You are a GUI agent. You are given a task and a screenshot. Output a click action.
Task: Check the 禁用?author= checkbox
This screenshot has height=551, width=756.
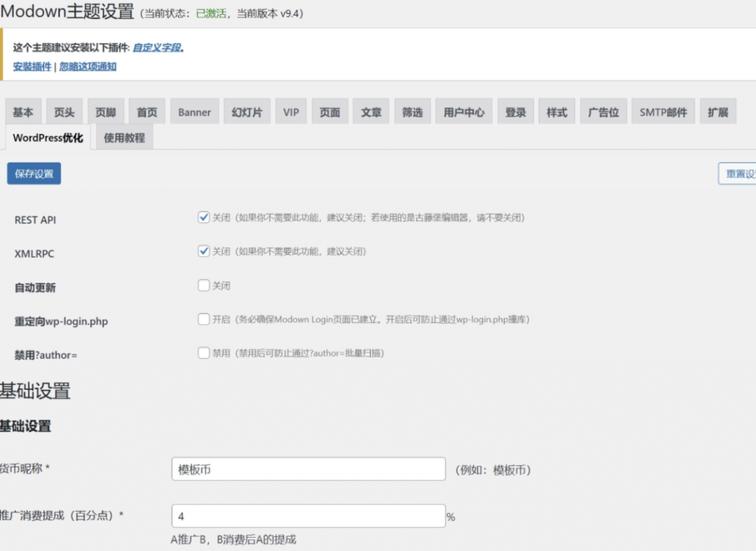204,353
